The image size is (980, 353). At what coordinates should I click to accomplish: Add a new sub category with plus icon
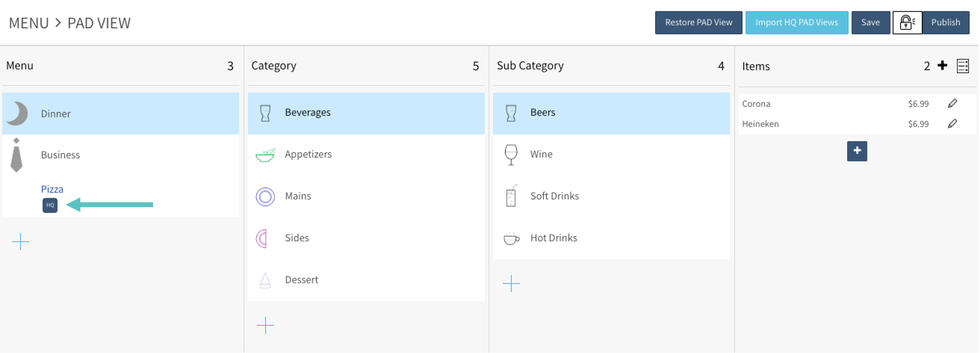click(511, 284)
